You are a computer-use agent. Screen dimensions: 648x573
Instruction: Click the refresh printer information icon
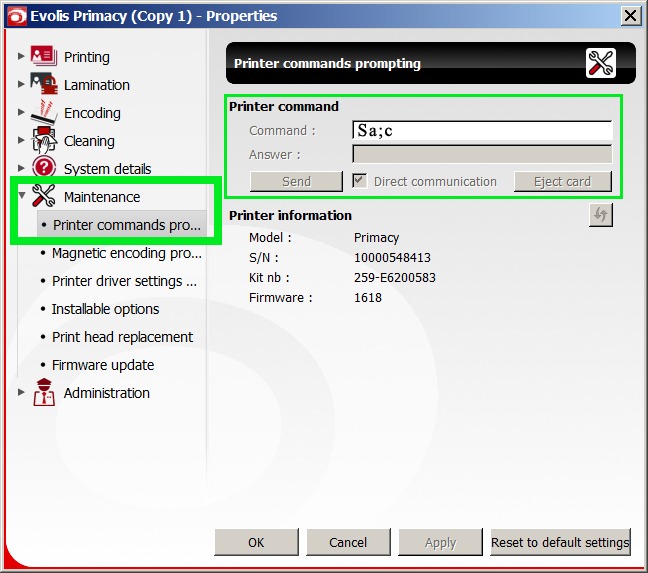[600, 216]
